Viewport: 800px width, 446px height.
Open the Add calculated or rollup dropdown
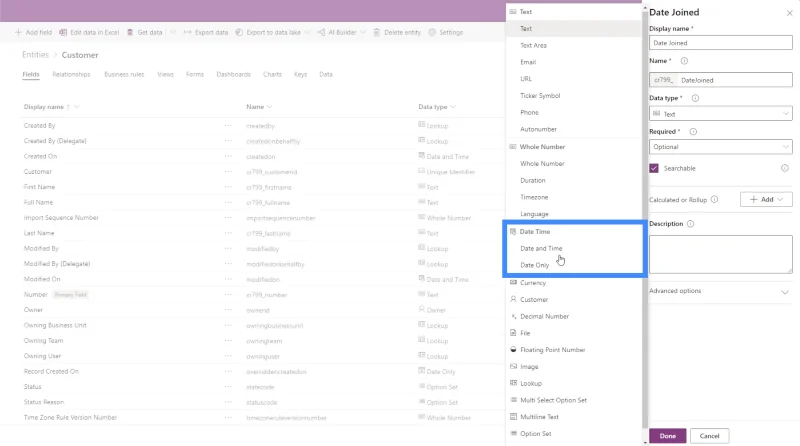[x=766, y=200]
